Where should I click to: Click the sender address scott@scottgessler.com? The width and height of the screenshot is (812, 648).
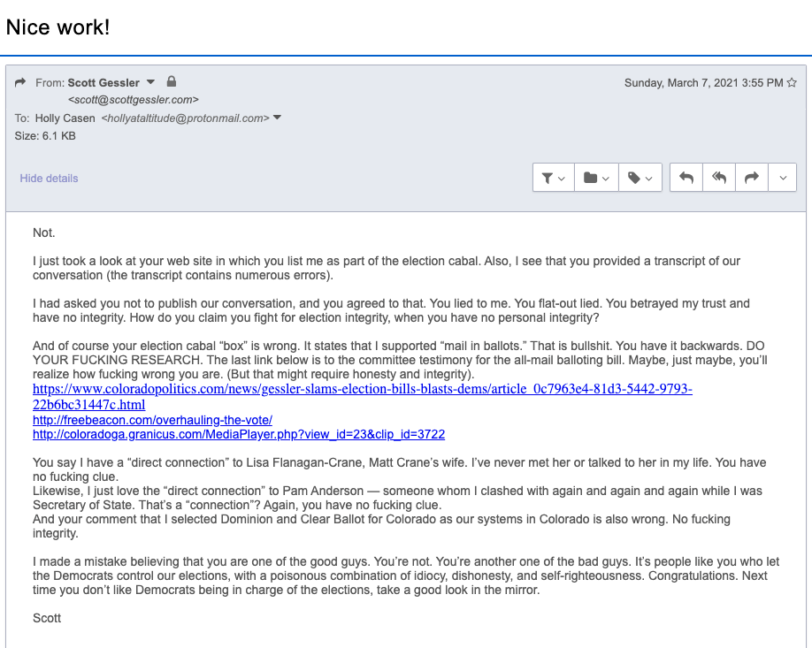[x=133, y=100]
